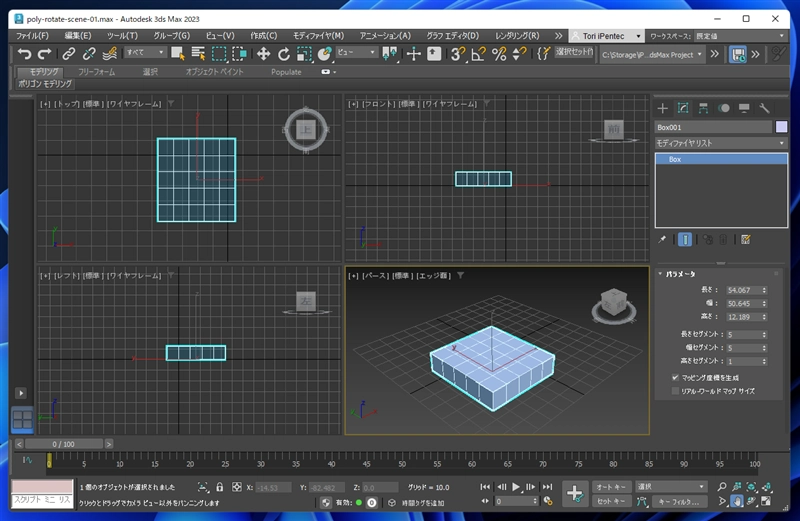Click Select and Manipulate crosshair icon
800x521 pixels.
coord(413,54)
